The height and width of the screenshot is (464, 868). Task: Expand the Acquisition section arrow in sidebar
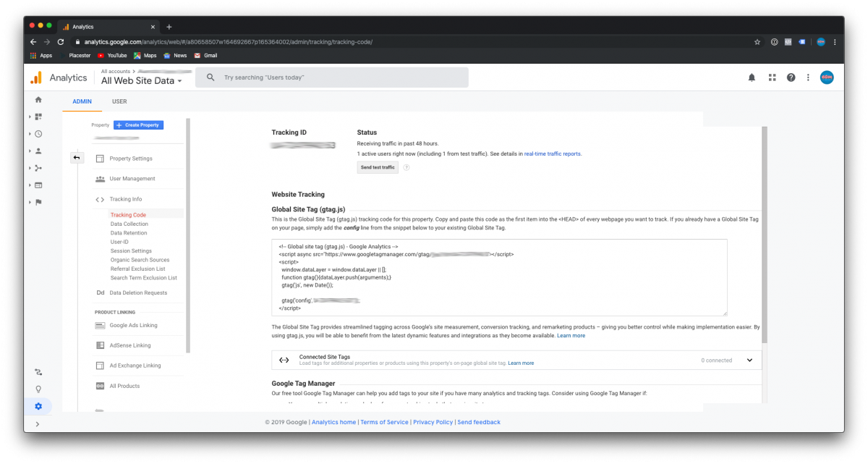click(30, 168)
